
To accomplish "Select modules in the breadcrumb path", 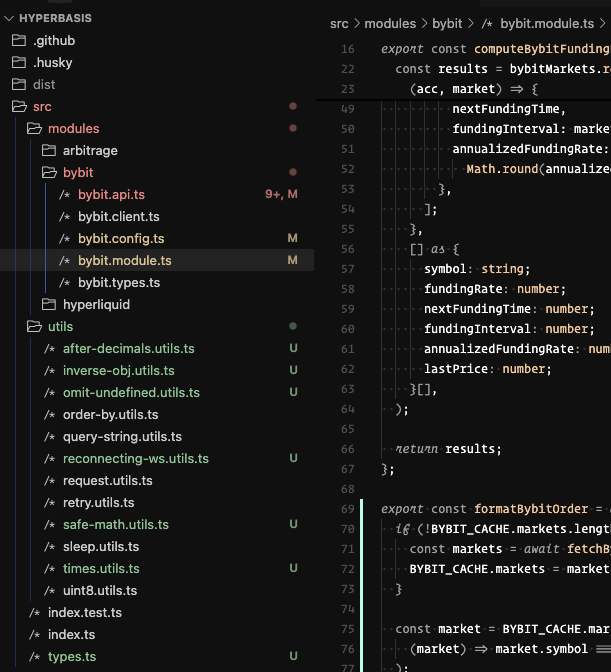I will click(x=390, y=24).
